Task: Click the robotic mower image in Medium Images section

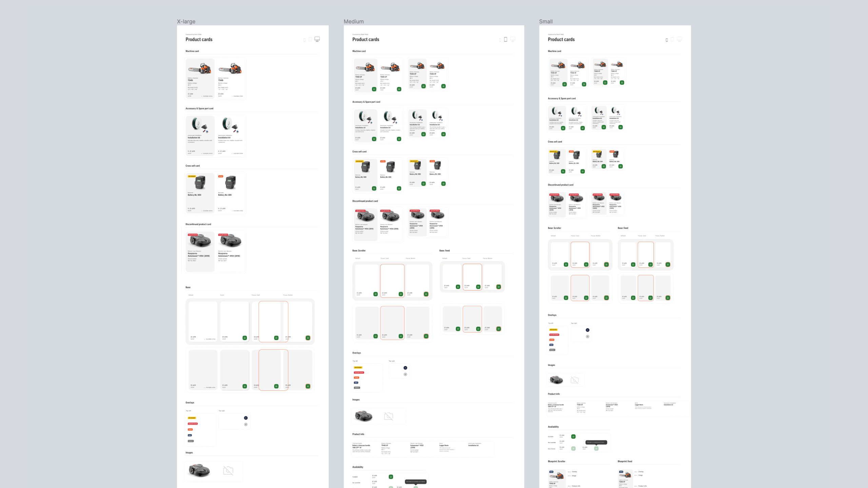Action: [363, 416]
